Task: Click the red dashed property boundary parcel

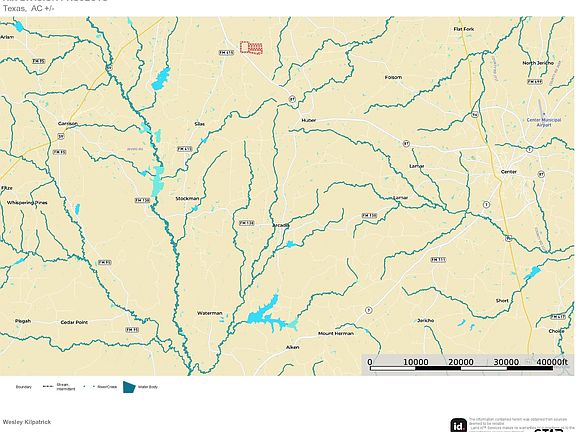Action: pos(251,48)
